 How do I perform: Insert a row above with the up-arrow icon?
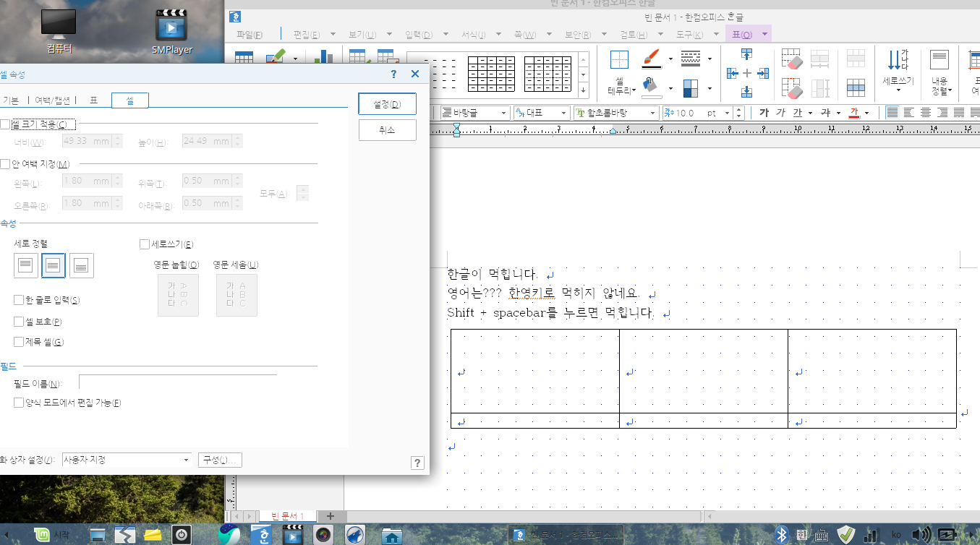tap(747, 54)
